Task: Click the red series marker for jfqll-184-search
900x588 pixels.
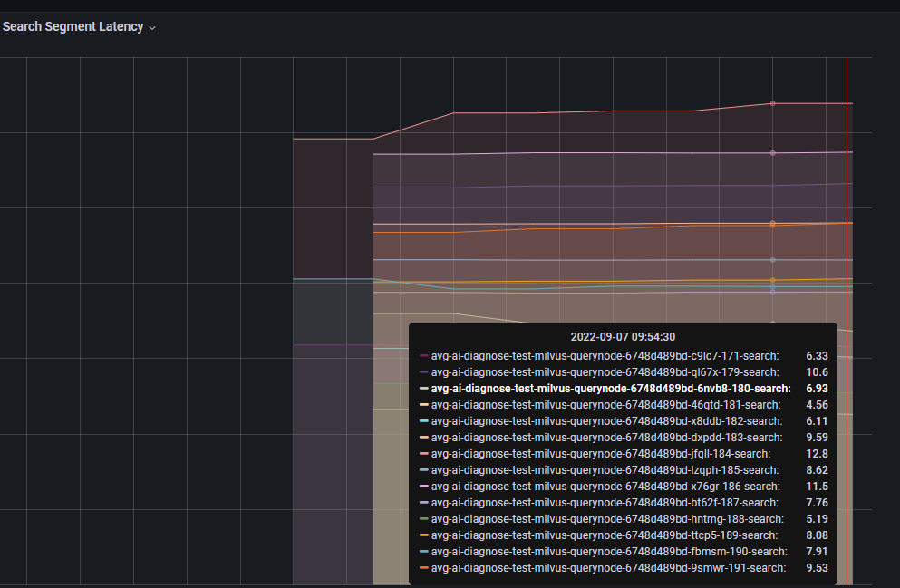Action: tap(424, 454)
